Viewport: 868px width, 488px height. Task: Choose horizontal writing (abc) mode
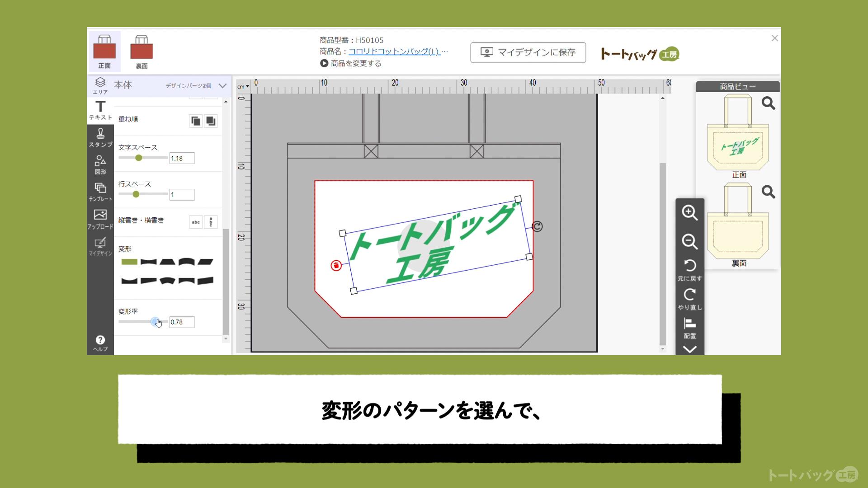pos(195,222)
